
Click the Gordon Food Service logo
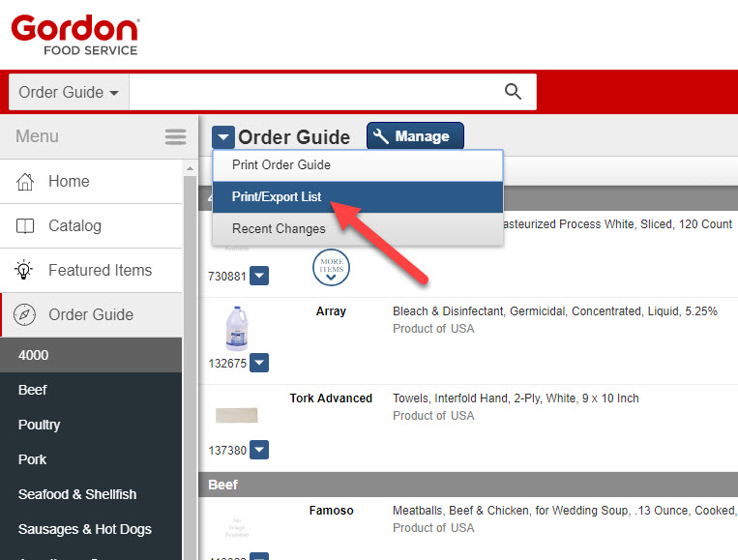(74, 35)
